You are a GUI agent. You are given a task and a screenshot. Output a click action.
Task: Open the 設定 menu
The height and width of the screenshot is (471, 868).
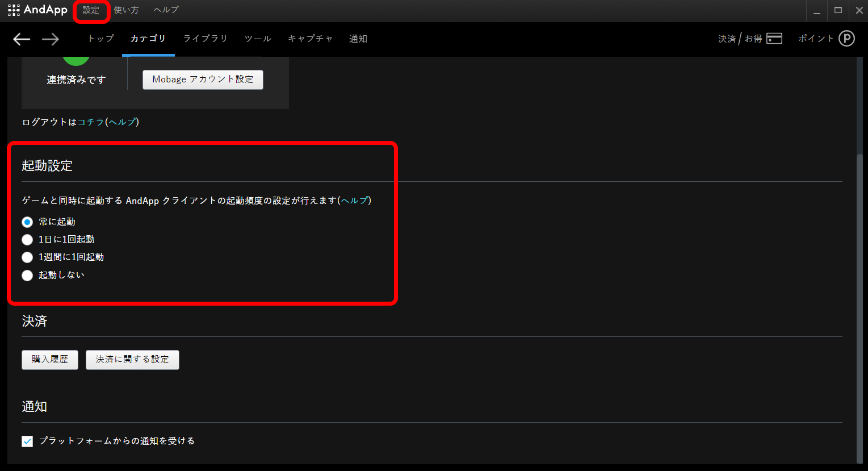[91, 10]
